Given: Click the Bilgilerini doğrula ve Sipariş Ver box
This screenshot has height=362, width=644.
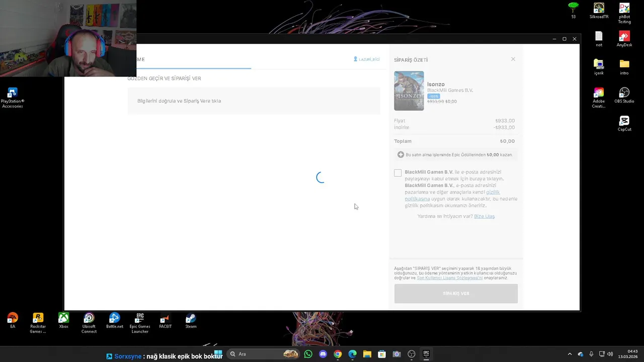Looking at the screenshot, I should tap(254, 101).
